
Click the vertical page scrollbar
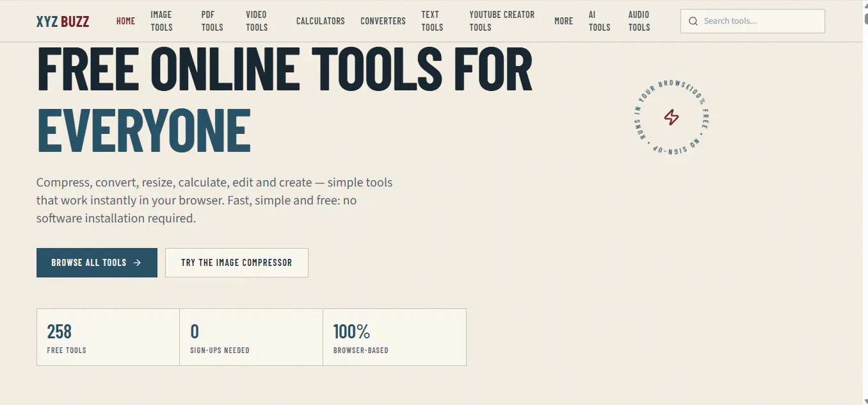(865, 202)
